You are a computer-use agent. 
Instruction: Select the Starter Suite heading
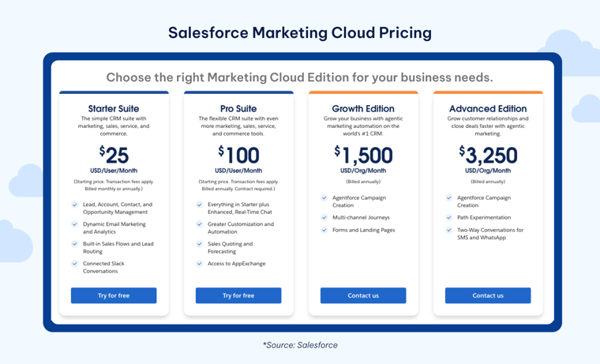point(114,109)
